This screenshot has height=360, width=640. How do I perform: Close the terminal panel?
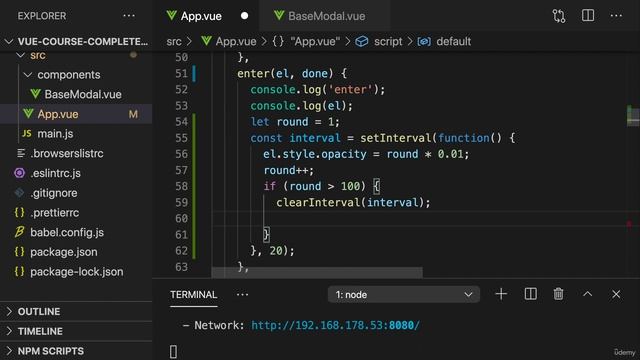(616, 294)
